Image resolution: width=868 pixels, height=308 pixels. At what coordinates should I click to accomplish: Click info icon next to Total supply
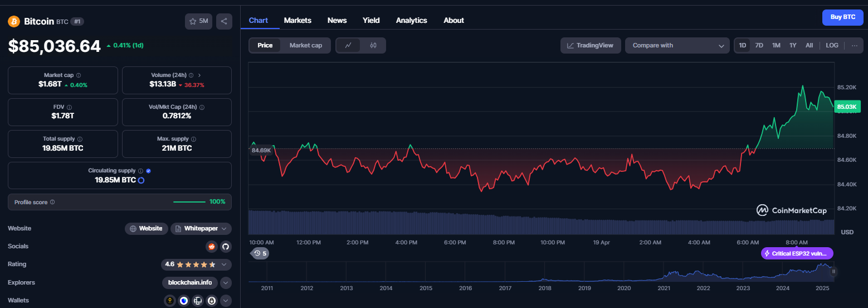(x=80, y=139)
